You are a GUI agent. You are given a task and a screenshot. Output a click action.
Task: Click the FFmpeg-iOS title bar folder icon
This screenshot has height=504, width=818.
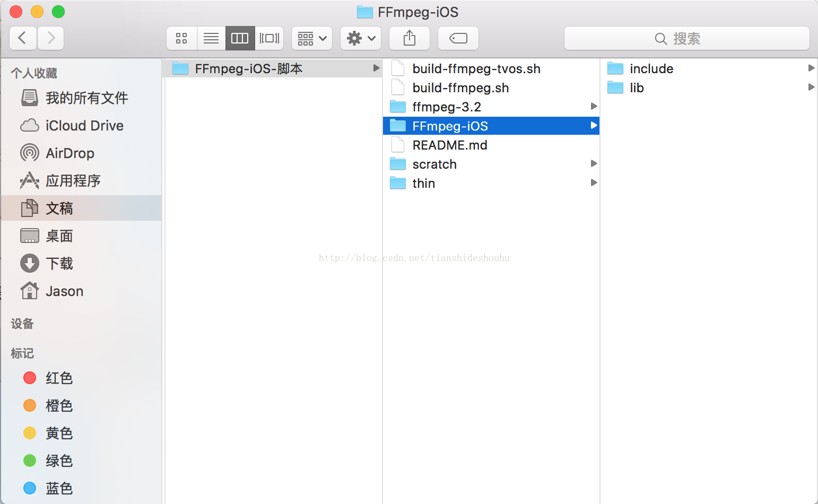[x=365, y=12]
